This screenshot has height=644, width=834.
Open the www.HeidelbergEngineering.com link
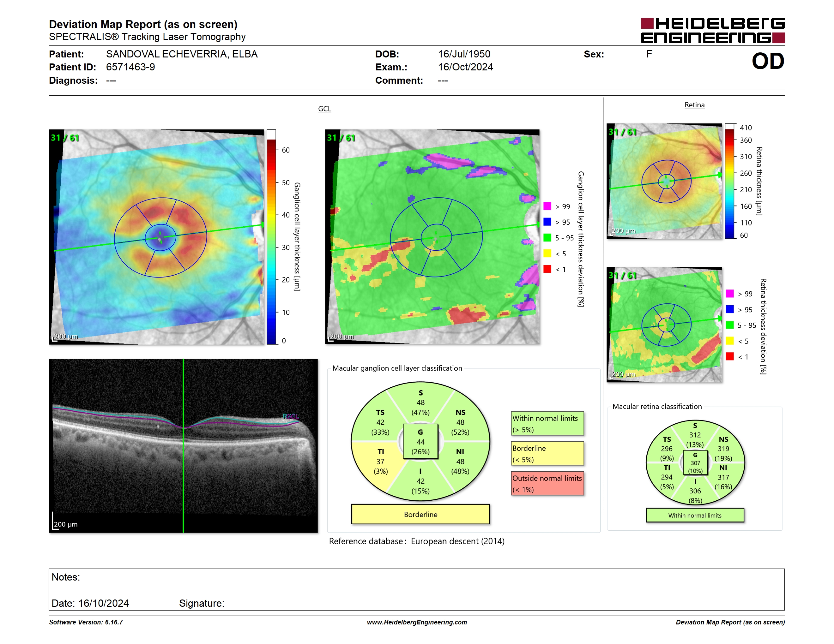click(x=417, y=622)
